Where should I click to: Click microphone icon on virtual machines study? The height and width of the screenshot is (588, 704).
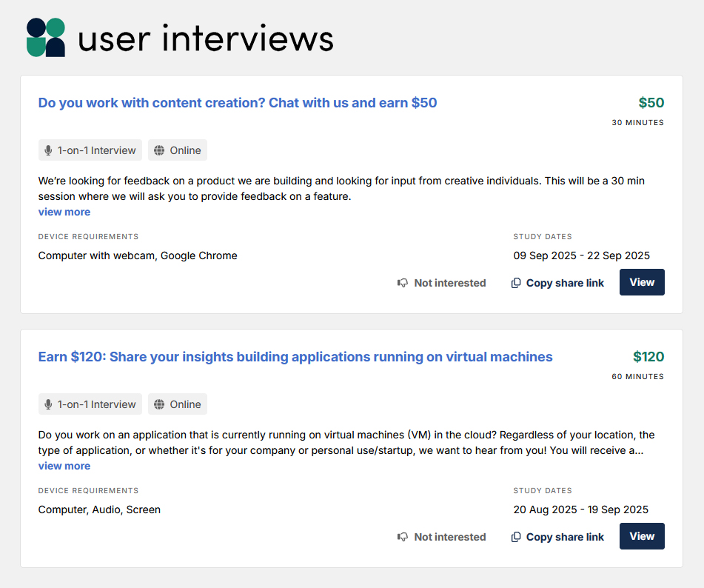tap(49, 404)
